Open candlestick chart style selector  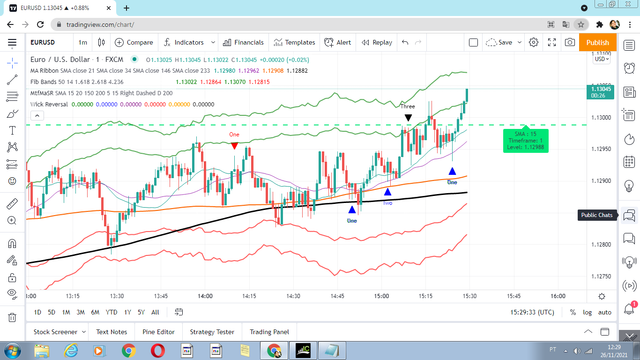(101, 42)
